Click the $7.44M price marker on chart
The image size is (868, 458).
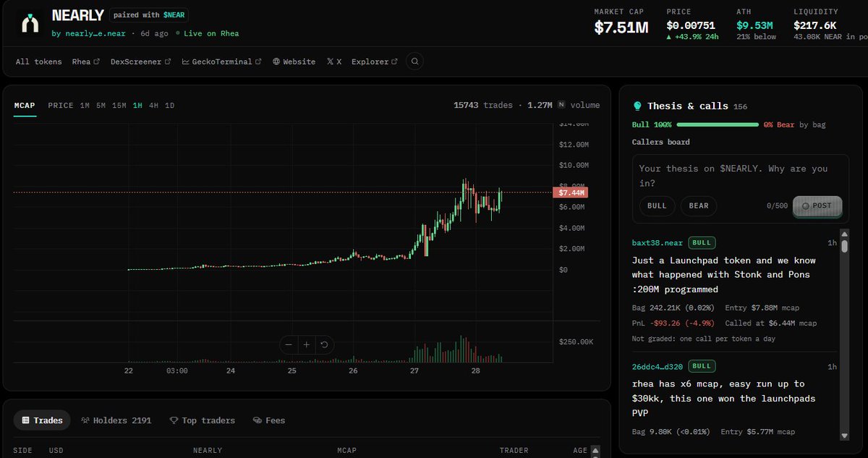570,192
